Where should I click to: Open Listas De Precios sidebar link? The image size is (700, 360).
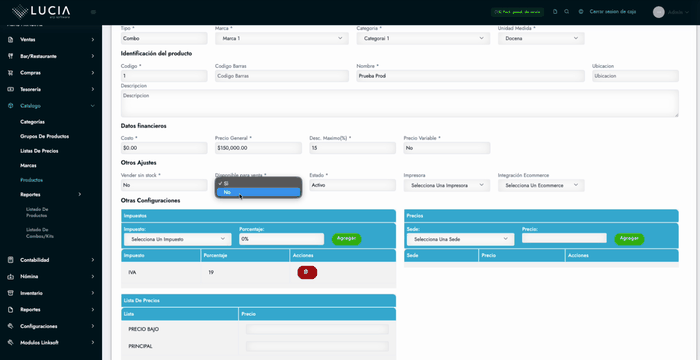[x=39, y=151]
